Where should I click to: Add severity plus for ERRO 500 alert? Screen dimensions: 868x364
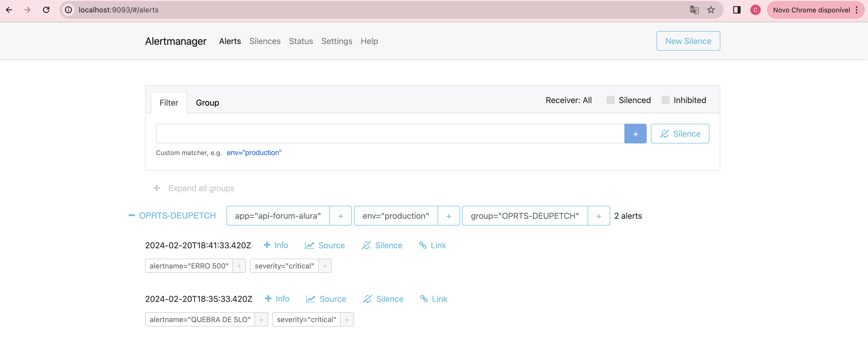click(x=325, y=266)
